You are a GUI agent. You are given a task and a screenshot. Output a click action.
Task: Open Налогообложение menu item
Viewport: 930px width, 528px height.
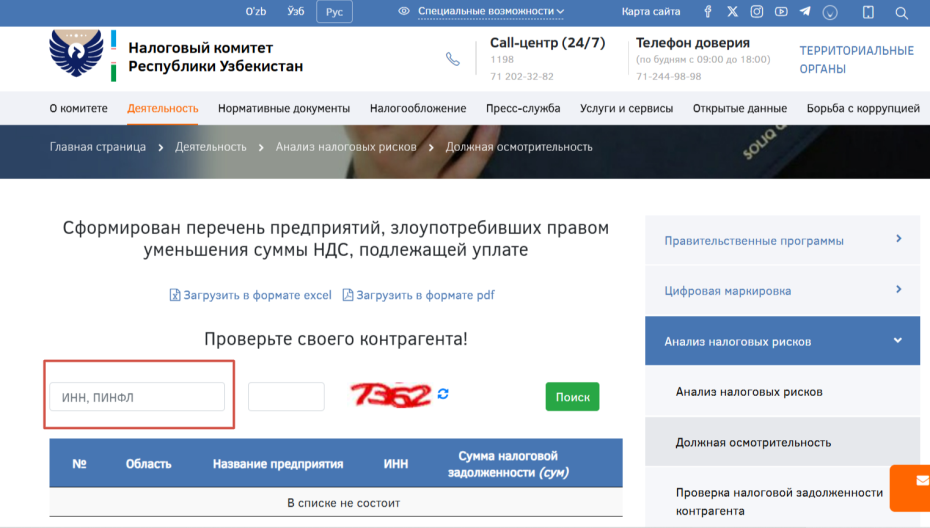tap(418, 108)
